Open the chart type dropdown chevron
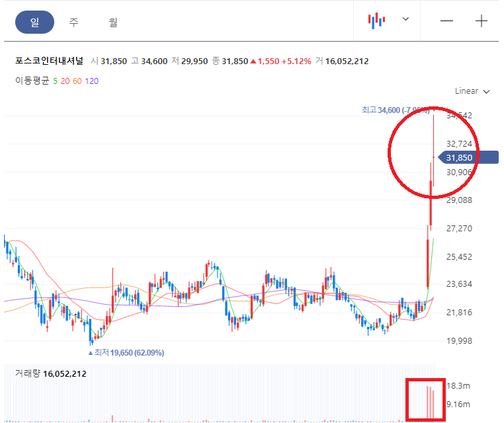 pyautogui.click(x=405, y=19)
